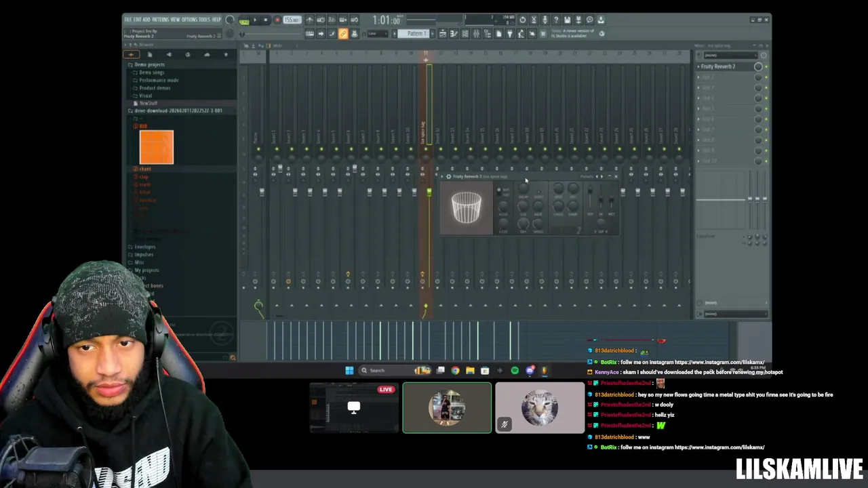The width and height of the screenshot is (868, 488).
Task: Collapse the drive-download folder in browser
Action: pyautogui.click(x=176, y=110)
